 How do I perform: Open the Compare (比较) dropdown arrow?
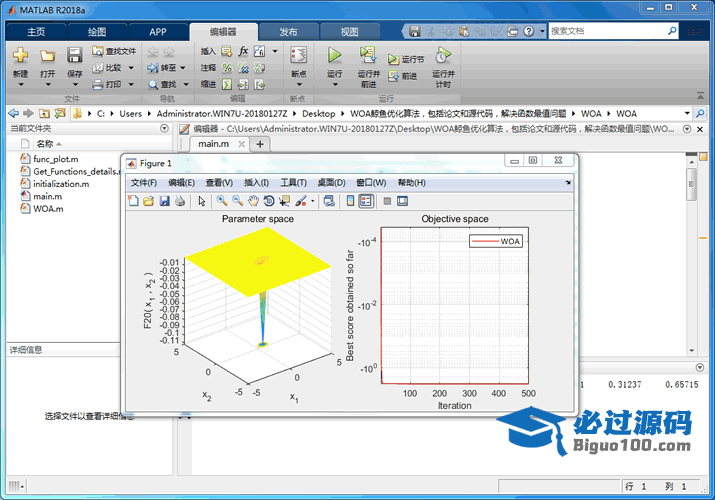tap(131, 68)
